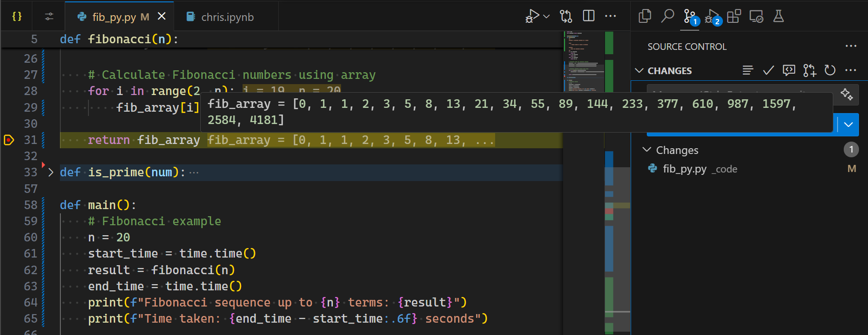868x335 pixels.
Task: Open the Remote Explorer view icon
Action: click(x=756, y=17)
